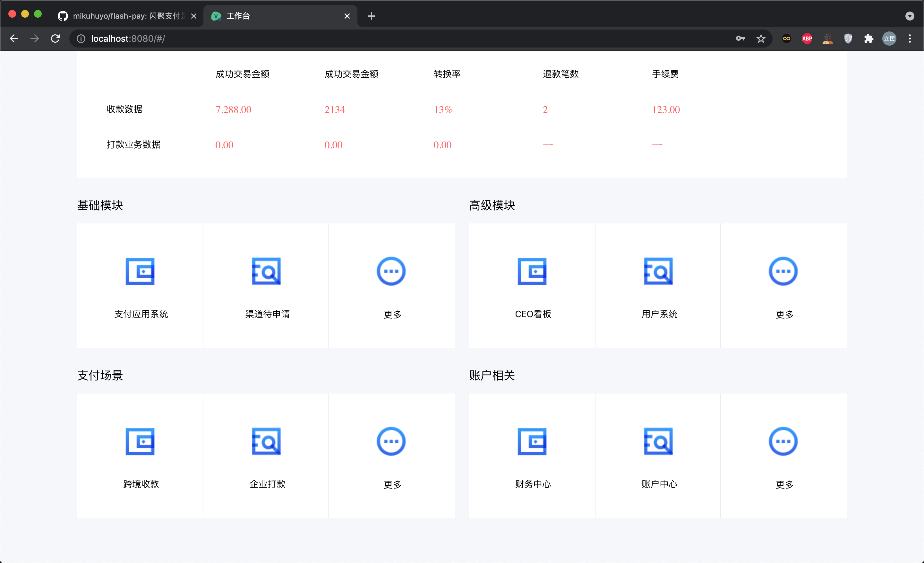
Task: Click the 渠道待申请 search icon
Action: point(266,271)
